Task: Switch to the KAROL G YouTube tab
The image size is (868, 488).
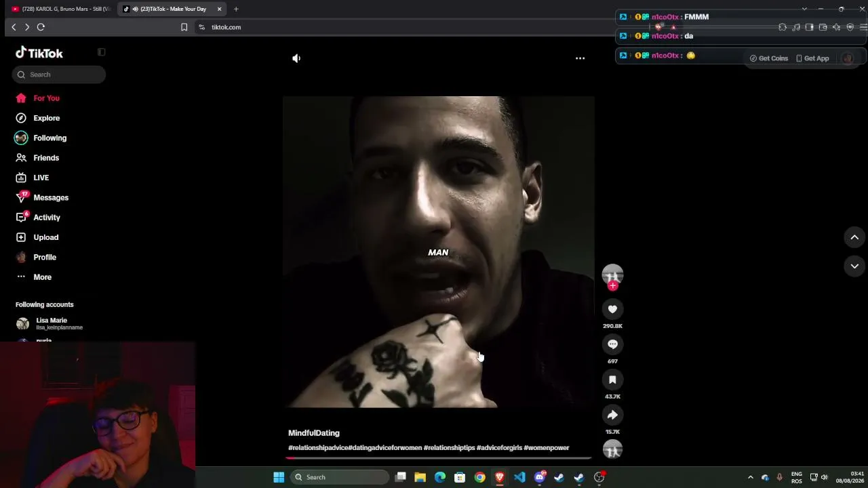Action: (60, 9)
